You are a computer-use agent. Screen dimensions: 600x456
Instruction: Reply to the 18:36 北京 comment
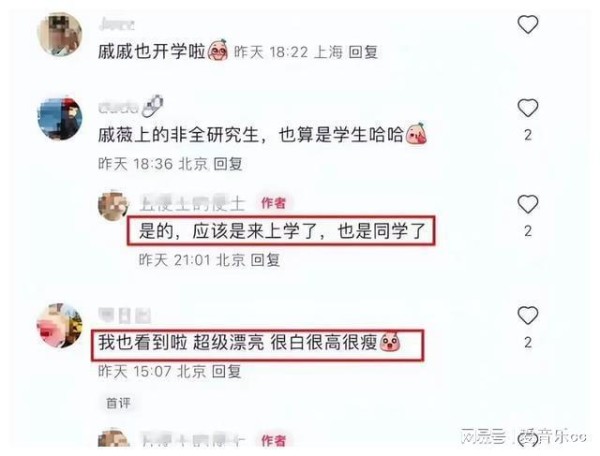pyautogui.click(x=228, y=164)
